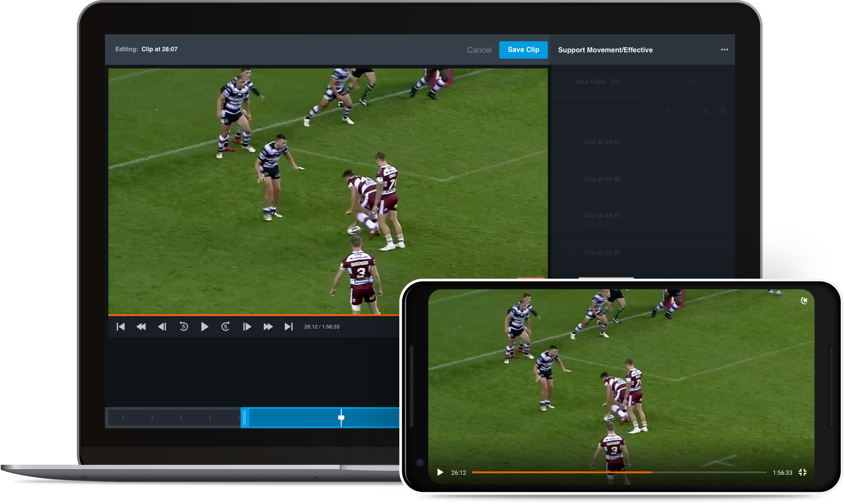
Task: Step back one frame
Action: point(162,327)
